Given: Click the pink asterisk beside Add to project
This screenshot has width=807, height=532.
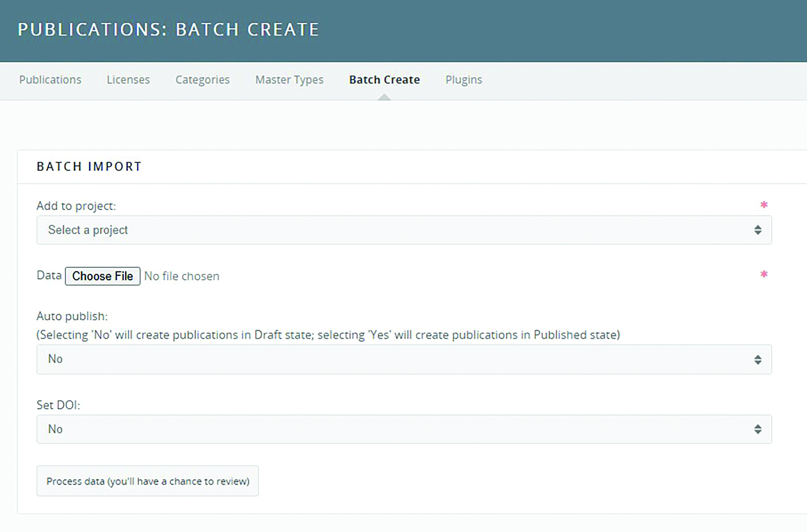Looking at the screenshot, I should click(x=764, y=205).
